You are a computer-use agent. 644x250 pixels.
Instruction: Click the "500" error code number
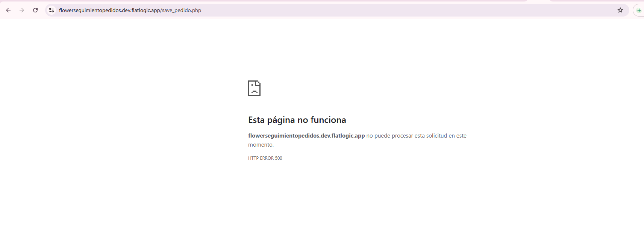pos(279,158)
